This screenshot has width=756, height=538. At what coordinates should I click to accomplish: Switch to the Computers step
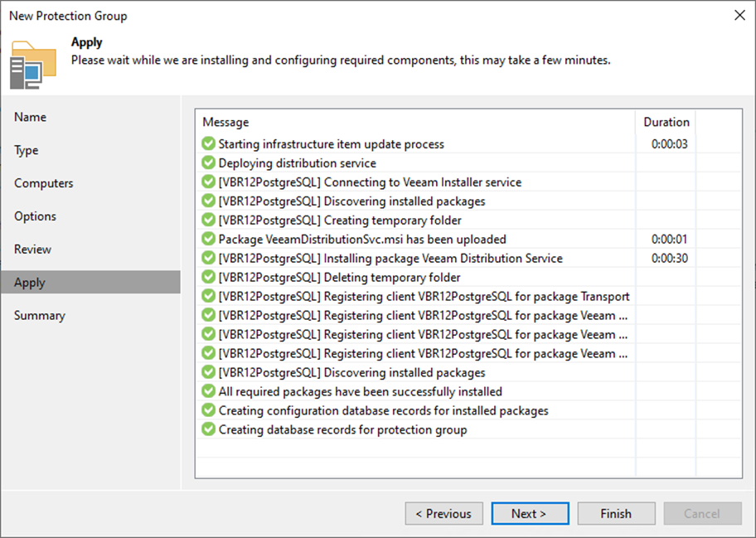click(x=44, y=183)
